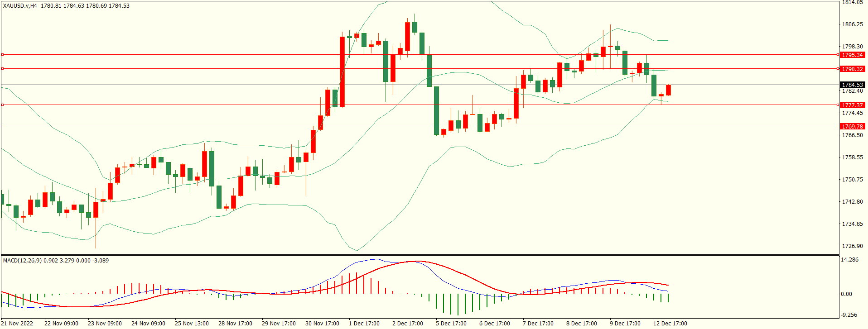The image size is (868, 329).
Task: Click the 1769.78 red price label
Action: tap(852, 127)
